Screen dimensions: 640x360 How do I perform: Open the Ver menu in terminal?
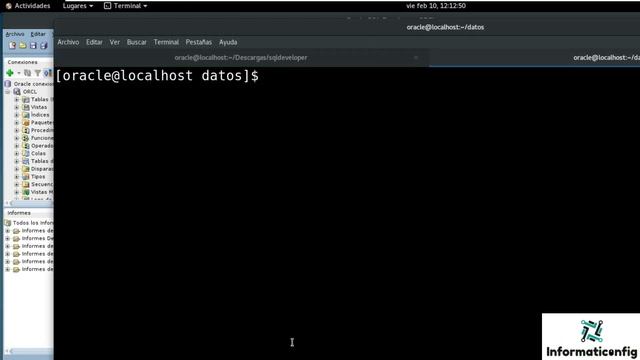pyautogui.click(x=115, y=42)
